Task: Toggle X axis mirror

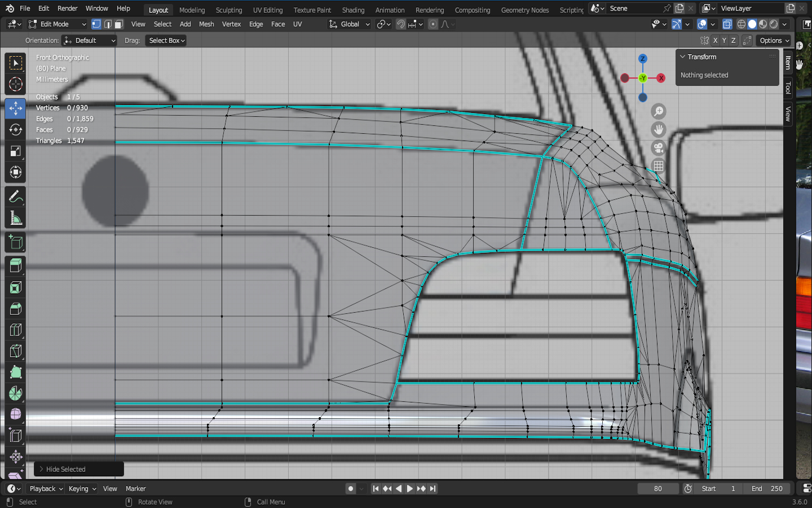Action: pyautogui.click(x=715, y=41)
